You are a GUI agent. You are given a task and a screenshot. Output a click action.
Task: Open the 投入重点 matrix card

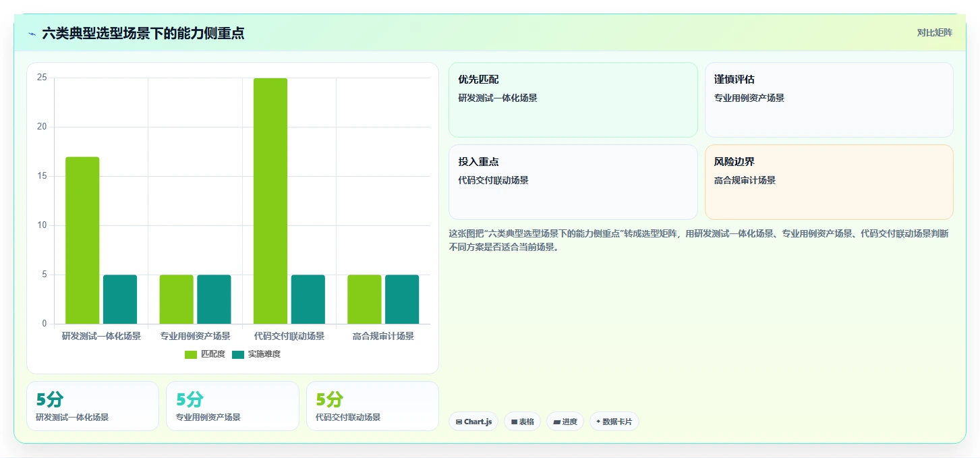[573, 182]
